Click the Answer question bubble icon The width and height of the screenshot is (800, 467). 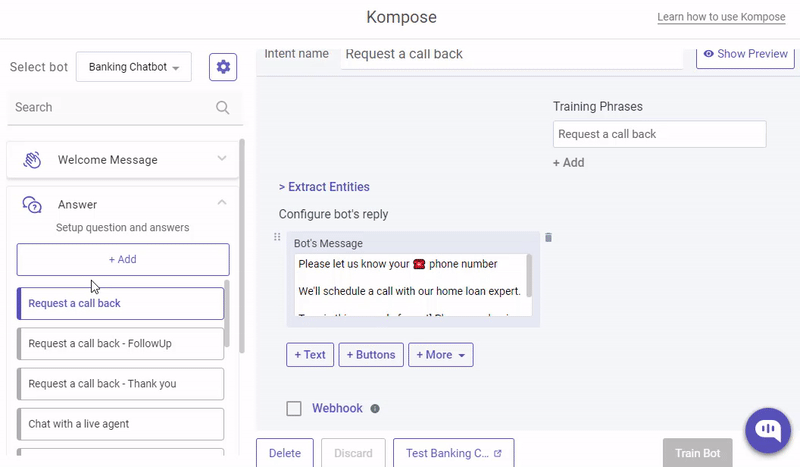click(32, 205)
